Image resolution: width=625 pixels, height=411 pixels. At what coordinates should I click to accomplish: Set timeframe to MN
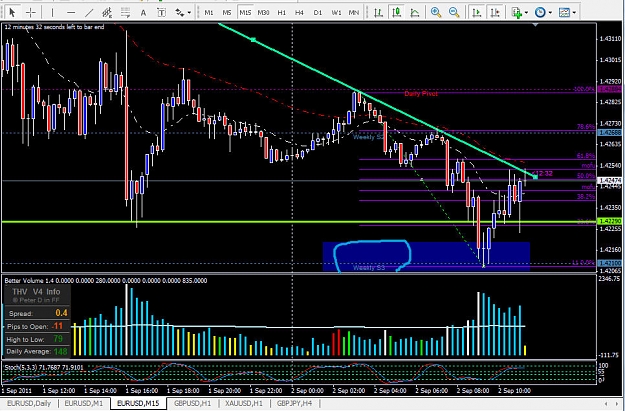(354, 12)
